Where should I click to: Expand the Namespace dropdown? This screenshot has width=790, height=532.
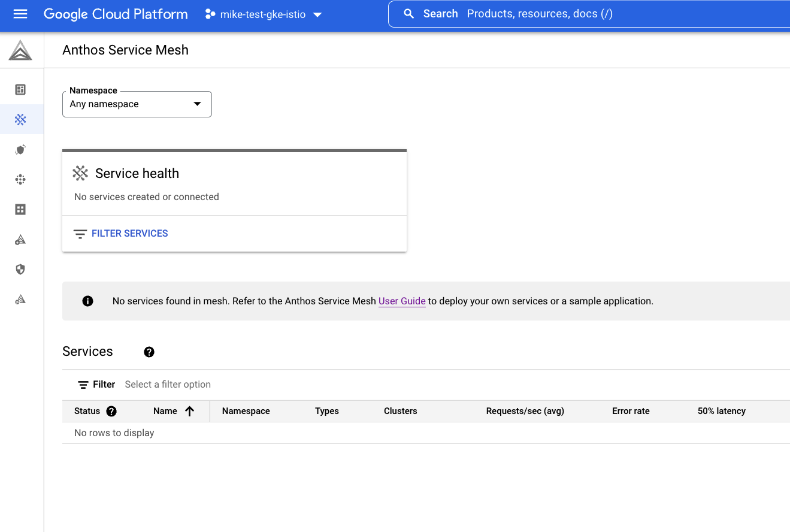[137, 104]
